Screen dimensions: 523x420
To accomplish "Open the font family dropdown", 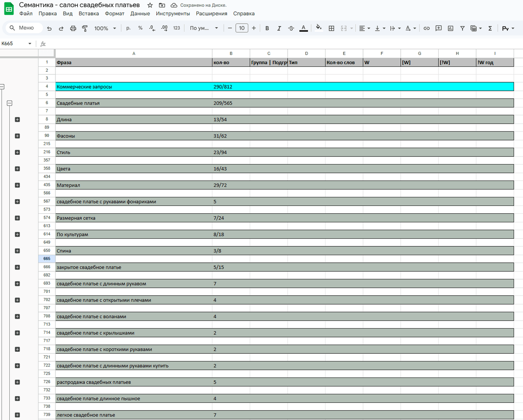I will tap(204, 28).
